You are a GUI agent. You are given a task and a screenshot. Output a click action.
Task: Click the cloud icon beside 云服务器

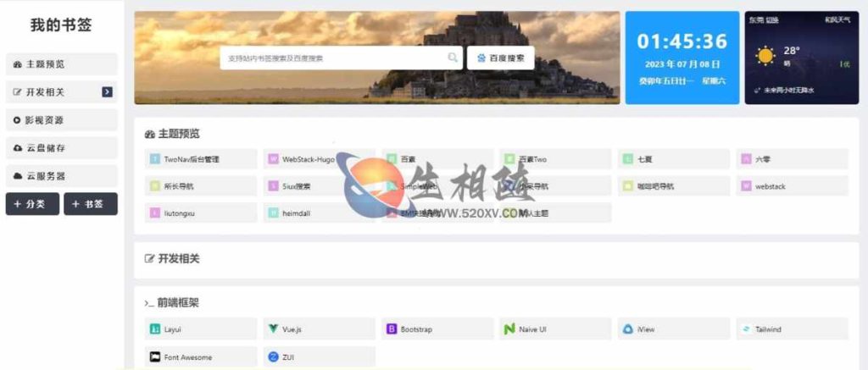(x=17, y=176)
